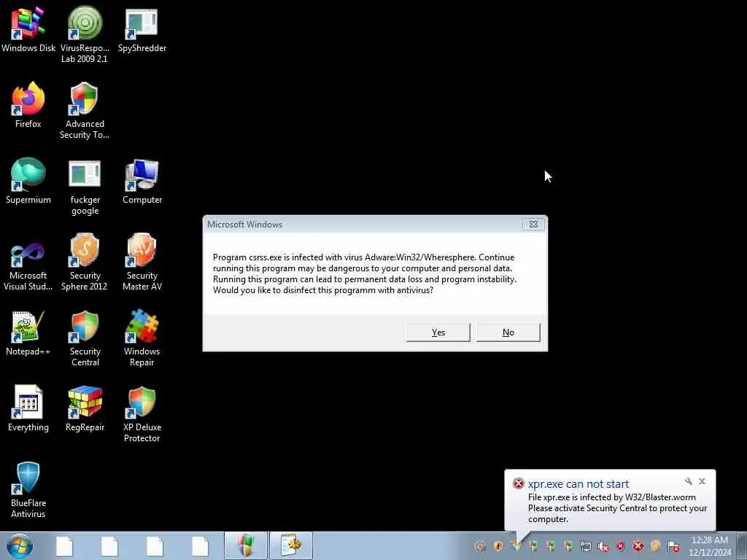Open the clock showing 12:28 AM
The image size is (747, 560).
coord(710,545)
